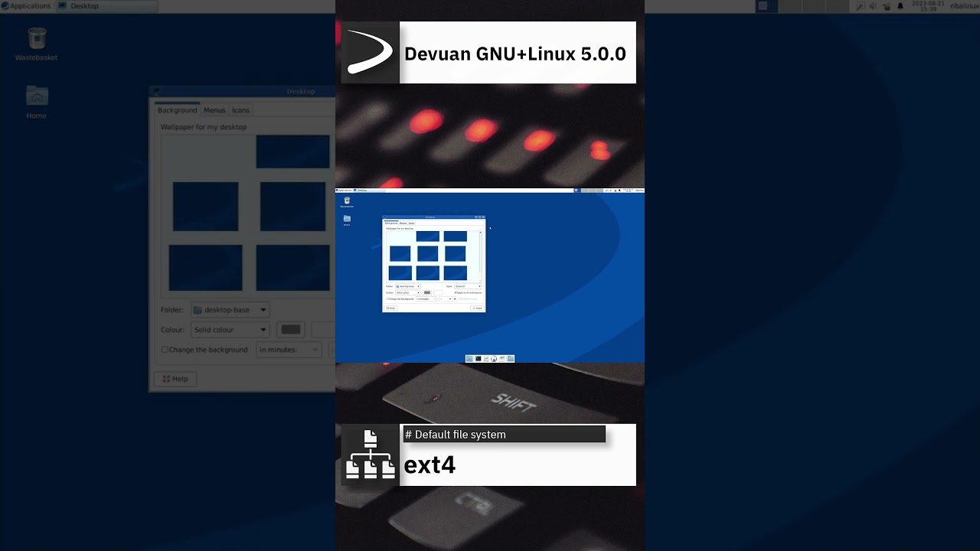Screen dimensions: 980x551
Task: Expand the desktop-base Folder dropdown in large dimmed dialog
Action: click(230, 310)
